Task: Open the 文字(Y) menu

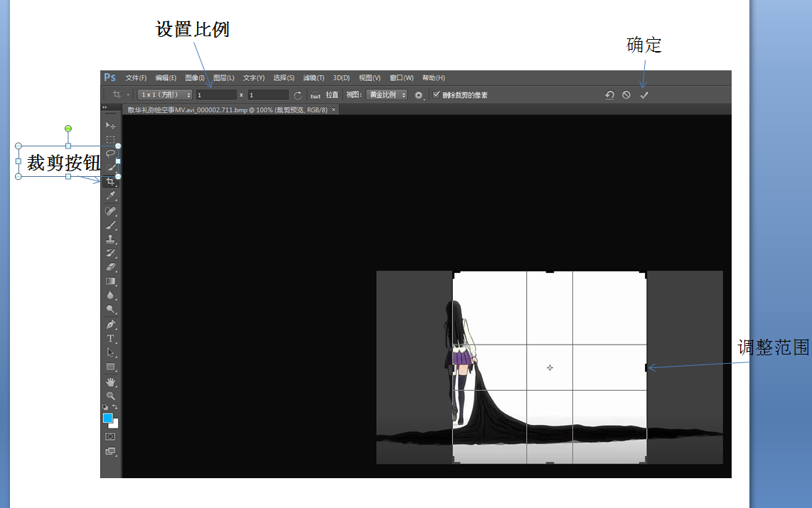Action: point(254,77)
